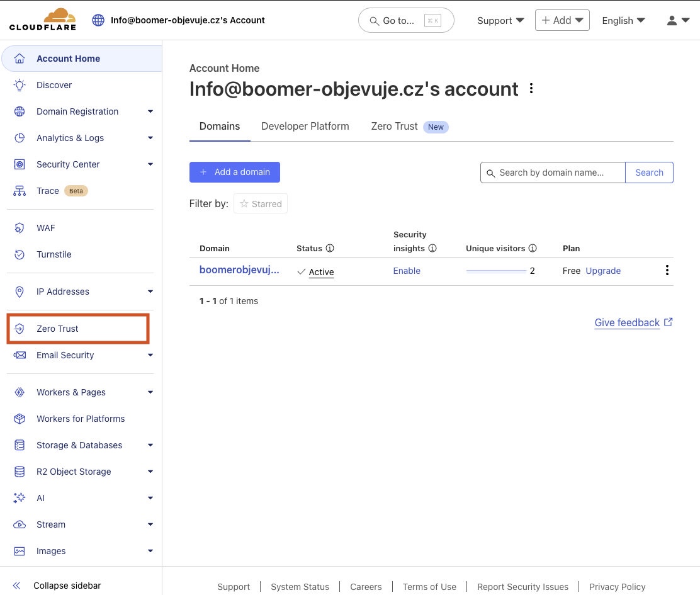The height and width of the screenshot is (595, 700).
Task: Open the English language dropdown
Action: (623, 20)
